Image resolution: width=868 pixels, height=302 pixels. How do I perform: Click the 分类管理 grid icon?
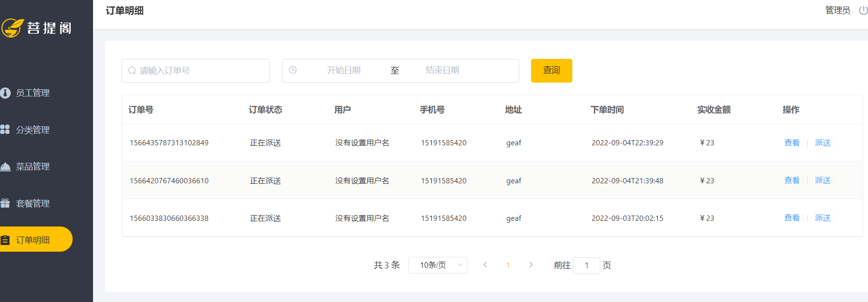[x=5, y=129]
